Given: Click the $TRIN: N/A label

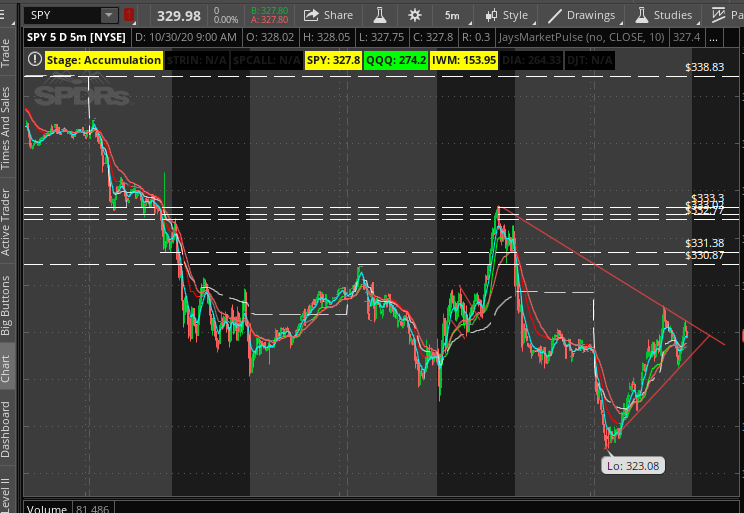Looking at the screenshot, I should point(197,60).
